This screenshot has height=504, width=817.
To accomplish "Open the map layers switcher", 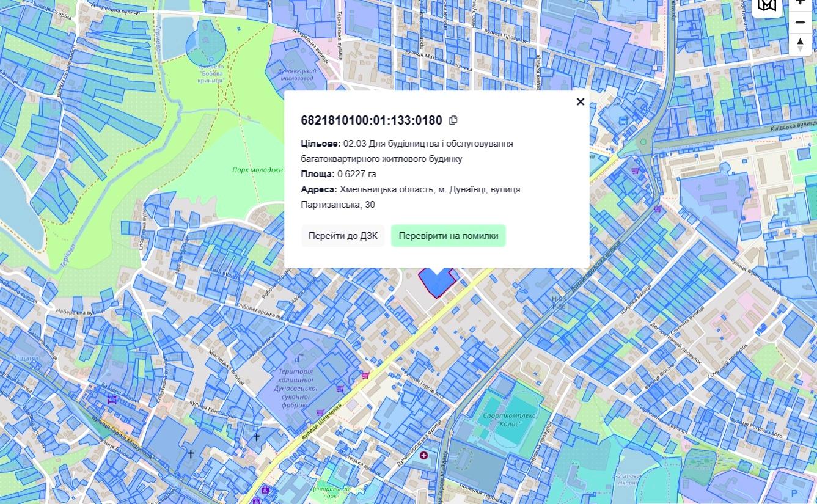I will (767, 5).
